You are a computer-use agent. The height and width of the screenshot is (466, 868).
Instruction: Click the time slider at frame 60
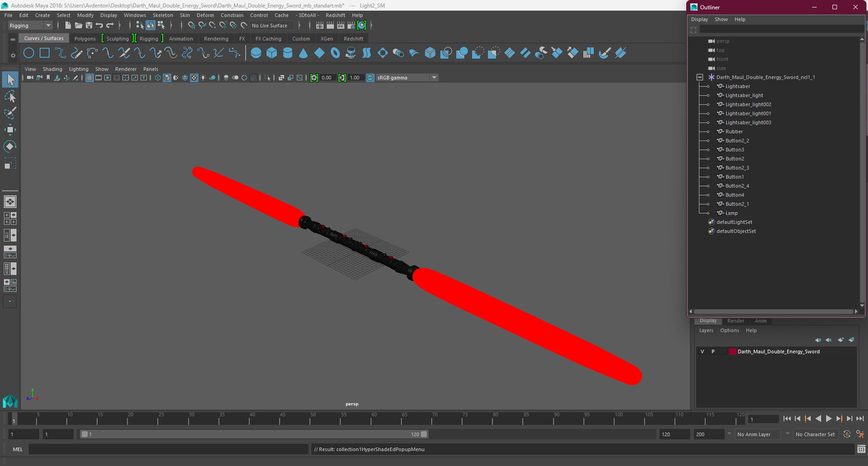point(373,419)
